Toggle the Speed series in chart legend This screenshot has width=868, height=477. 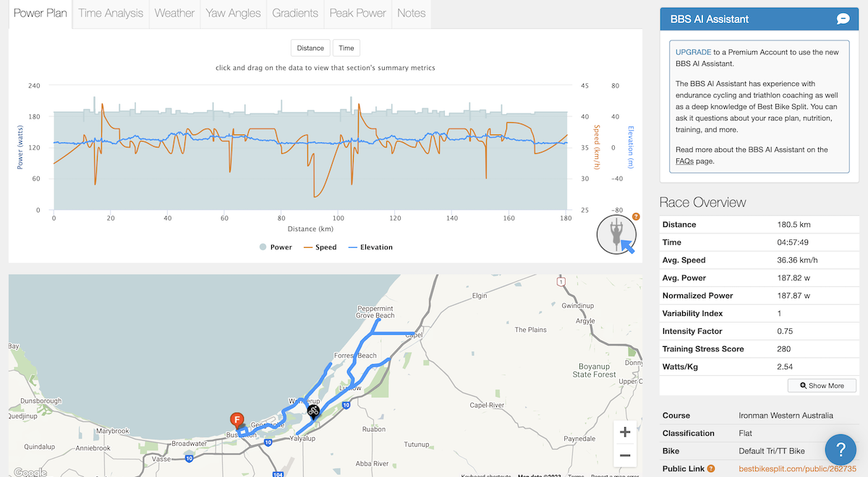point(320,247)
